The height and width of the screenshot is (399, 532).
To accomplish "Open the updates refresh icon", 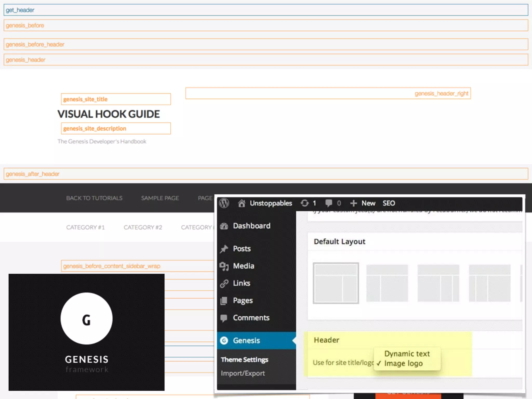I will 305,203.
